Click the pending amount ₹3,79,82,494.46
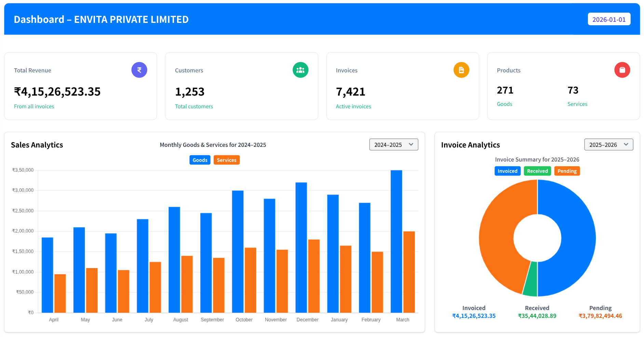The width and height of the screenshot is (644, 337). (x=600, y=316)
